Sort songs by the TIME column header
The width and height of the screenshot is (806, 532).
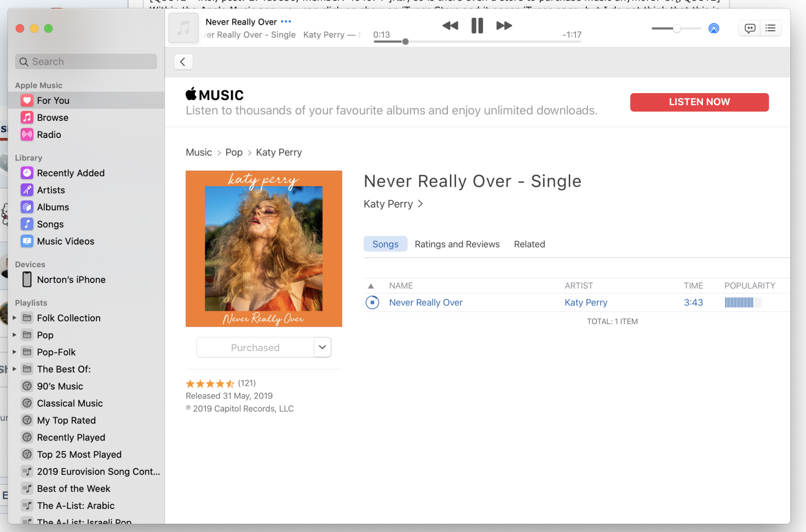tap(693, 286)
